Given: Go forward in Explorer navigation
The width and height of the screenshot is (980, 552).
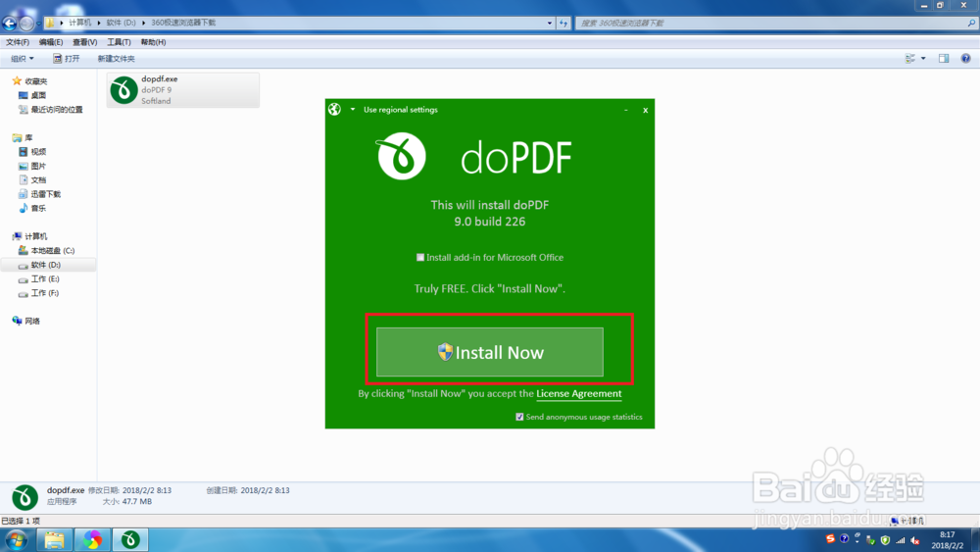Looking at the screenshot, I should [26, 24].
